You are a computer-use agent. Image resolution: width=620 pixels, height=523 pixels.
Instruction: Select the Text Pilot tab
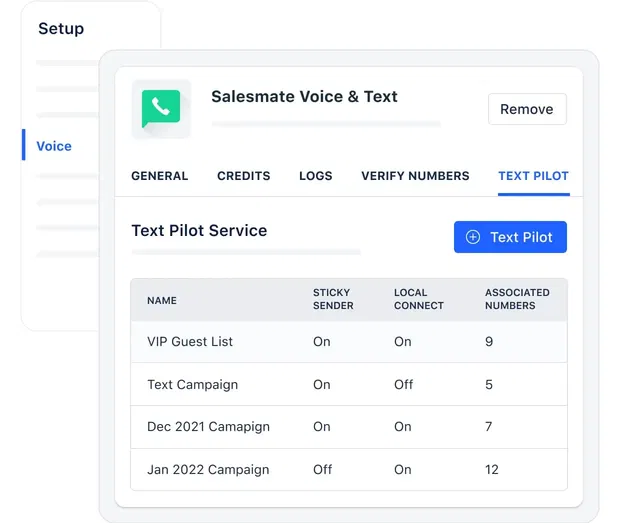533,176
